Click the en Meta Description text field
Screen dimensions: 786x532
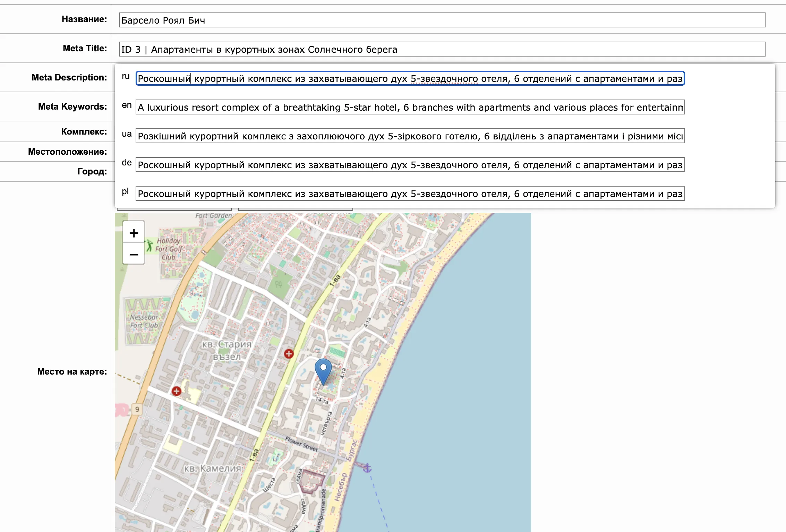pos(410,107)
